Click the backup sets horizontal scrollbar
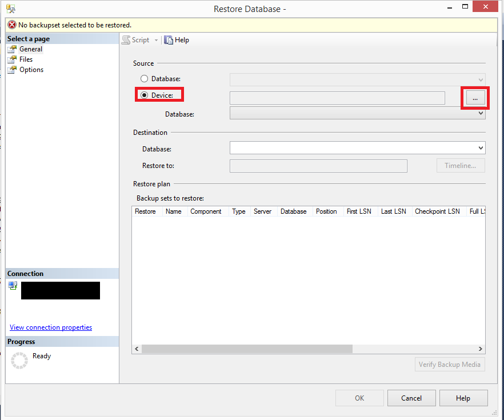Image resolution: width=504 pixels, height=420 pixels. point(247,349)
